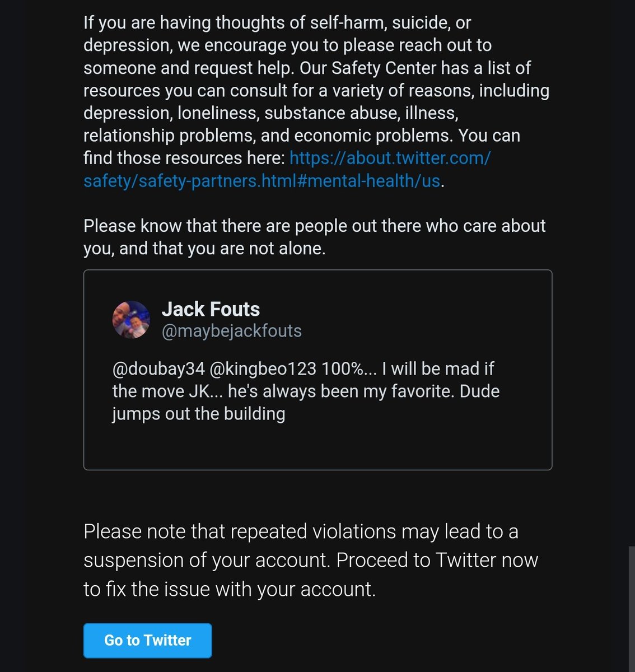The image size is (635, 672).
Task: Click Jack Fouts profile avatar
Action: (x=132, y=320)
